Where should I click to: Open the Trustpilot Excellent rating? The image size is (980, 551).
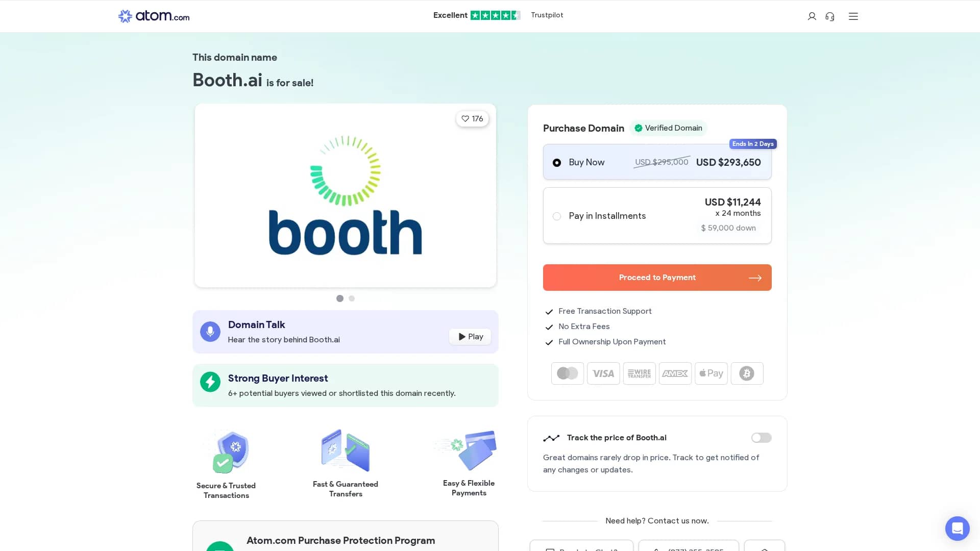point(498,15)
